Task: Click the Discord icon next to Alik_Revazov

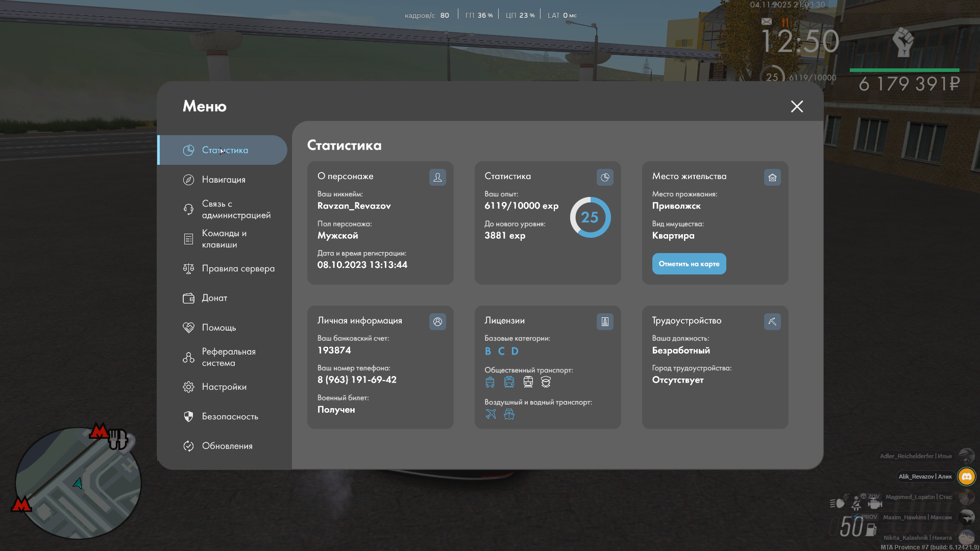Action: click(x=966, y=477)
